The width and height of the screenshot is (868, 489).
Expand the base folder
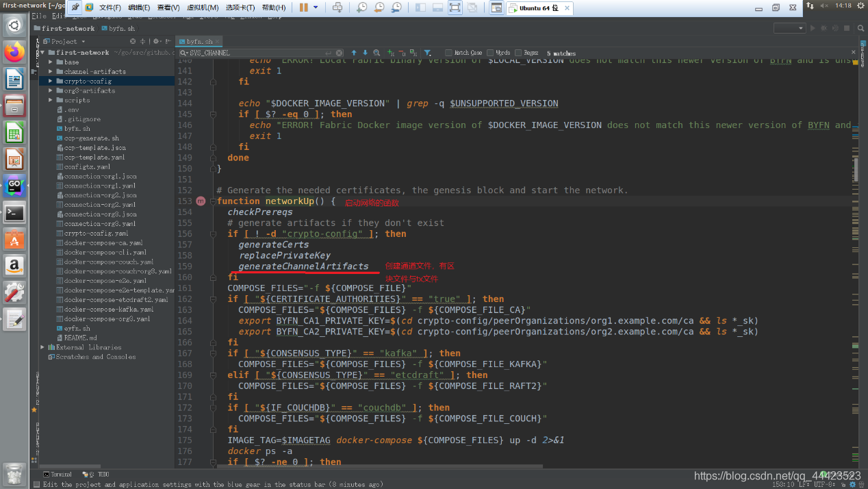click(x=51, y=62)
